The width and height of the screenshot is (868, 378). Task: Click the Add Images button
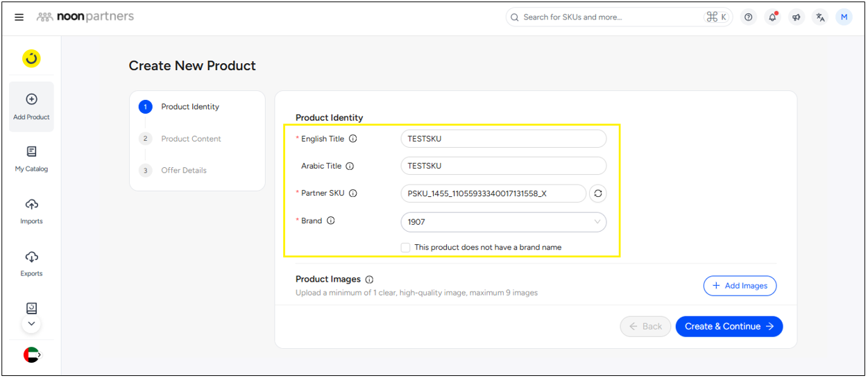click(x=740, y=286)
